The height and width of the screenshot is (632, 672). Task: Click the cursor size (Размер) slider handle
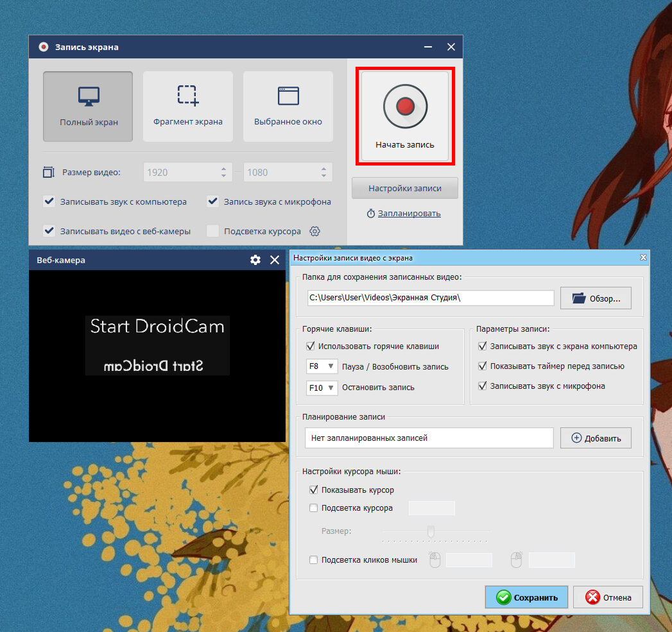(431, 531)
